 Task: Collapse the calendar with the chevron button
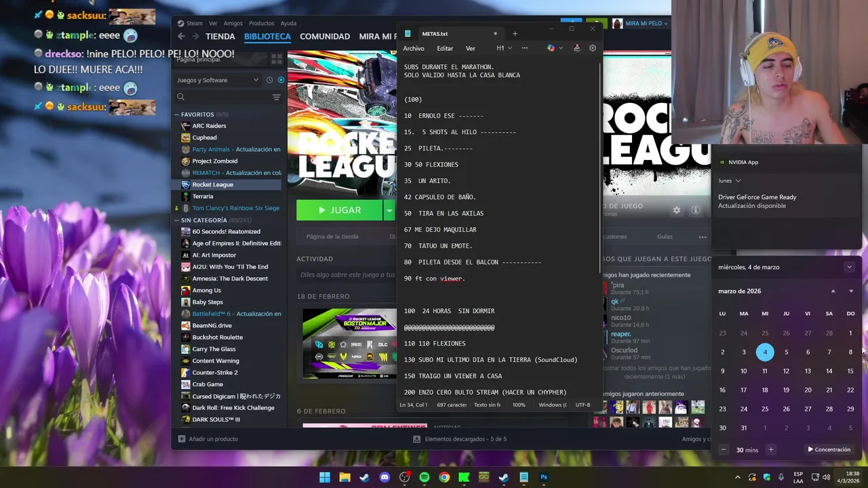pos(849,267)
